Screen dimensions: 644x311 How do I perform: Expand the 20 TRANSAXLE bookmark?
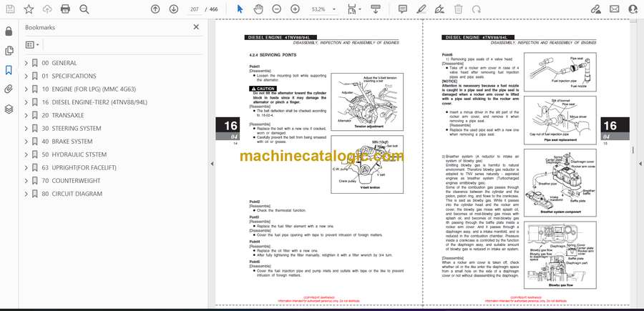[26, 115]
